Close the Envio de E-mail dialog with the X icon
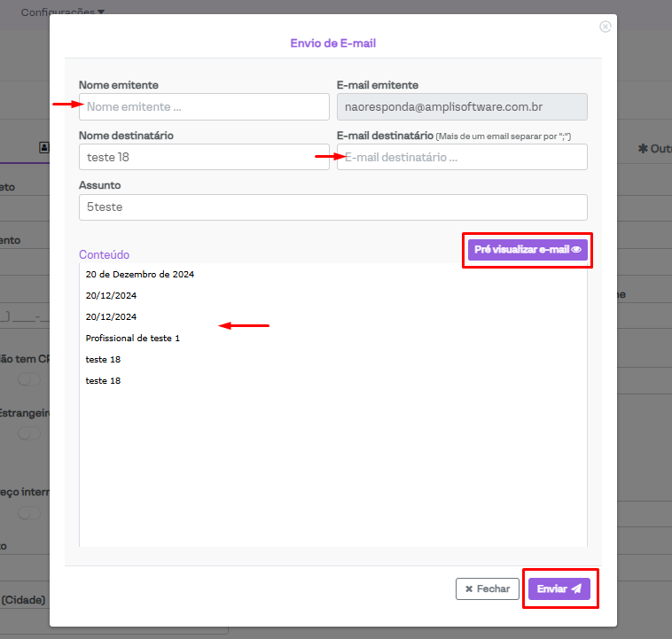 (606, 27)
